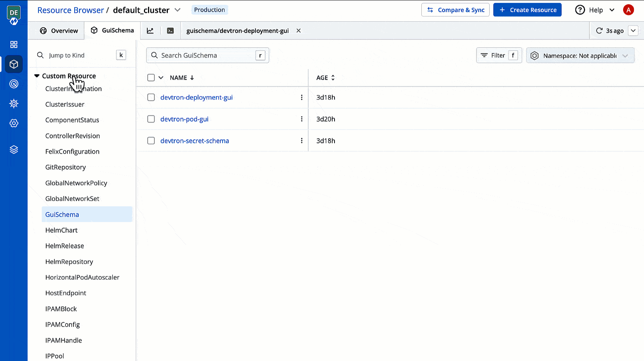Screen dimensions: 644x361
Task: Open the Namespace: Not applicable dropdown
Action: pyautogui.click(x=580, y=55)
